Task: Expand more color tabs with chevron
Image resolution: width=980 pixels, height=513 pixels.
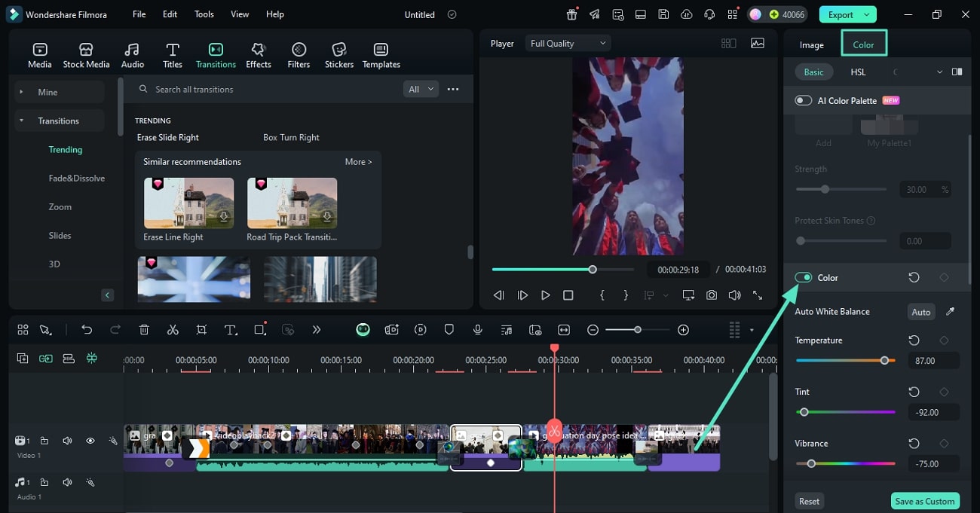Action: pos(939,72)
